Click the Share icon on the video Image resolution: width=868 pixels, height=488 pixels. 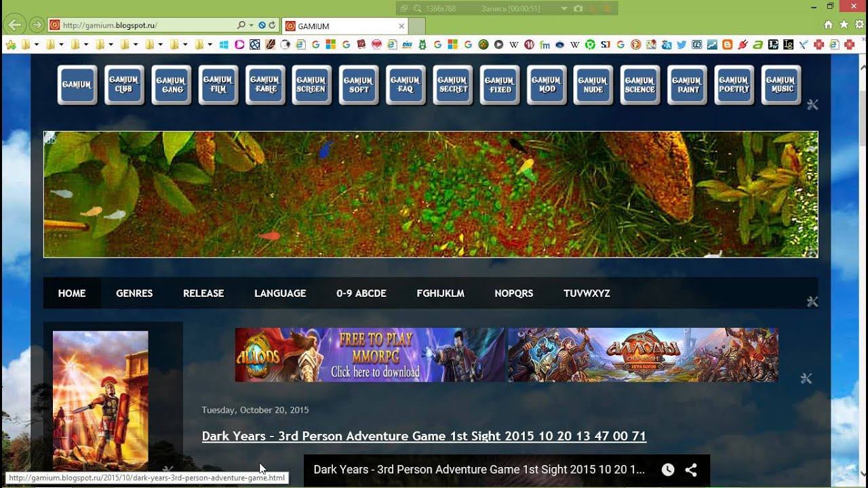point(691,470)
